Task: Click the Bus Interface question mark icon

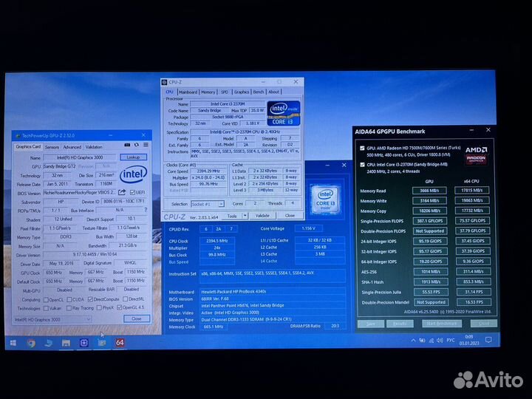Action: pos(146,210)
